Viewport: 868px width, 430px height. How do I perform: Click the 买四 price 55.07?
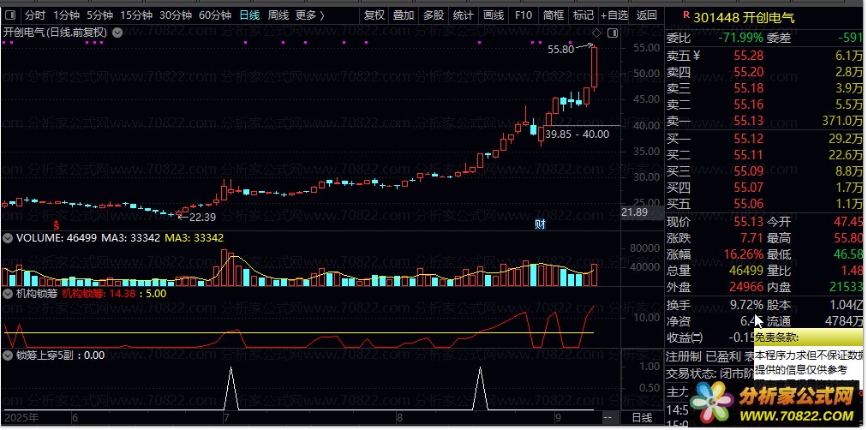748,188
